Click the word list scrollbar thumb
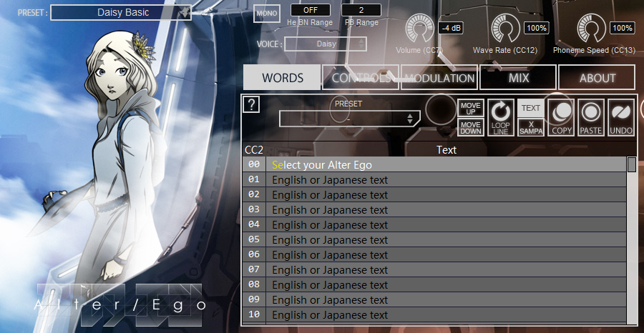 632,165
